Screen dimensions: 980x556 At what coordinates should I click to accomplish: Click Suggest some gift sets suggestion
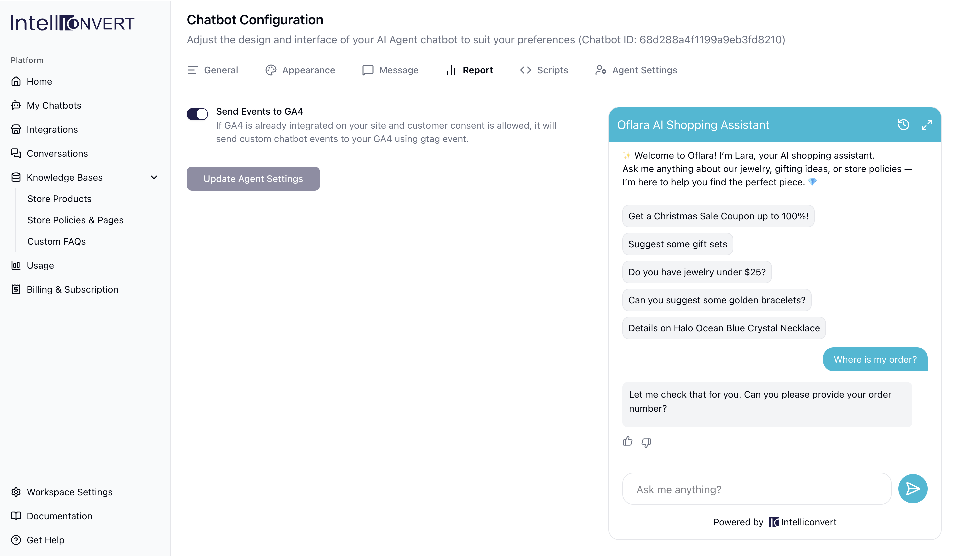tap(677, 244)
